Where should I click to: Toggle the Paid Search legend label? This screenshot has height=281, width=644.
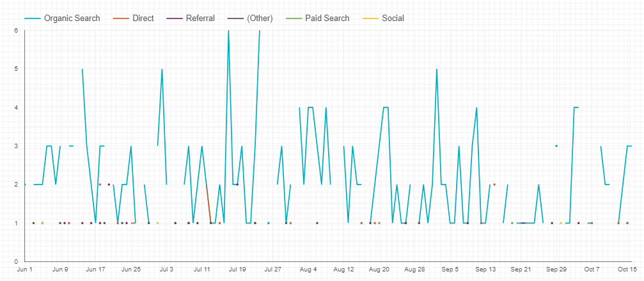click(327, 18)
